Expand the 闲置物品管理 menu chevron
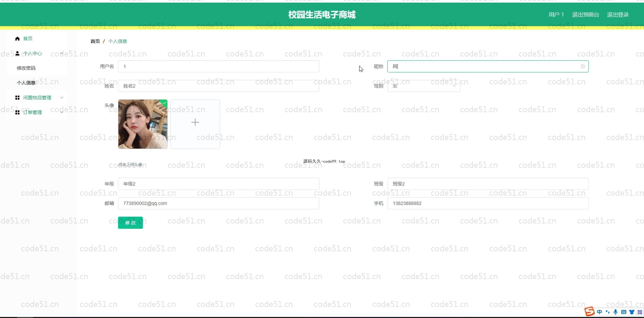The image size is (644, 318). 61,98
